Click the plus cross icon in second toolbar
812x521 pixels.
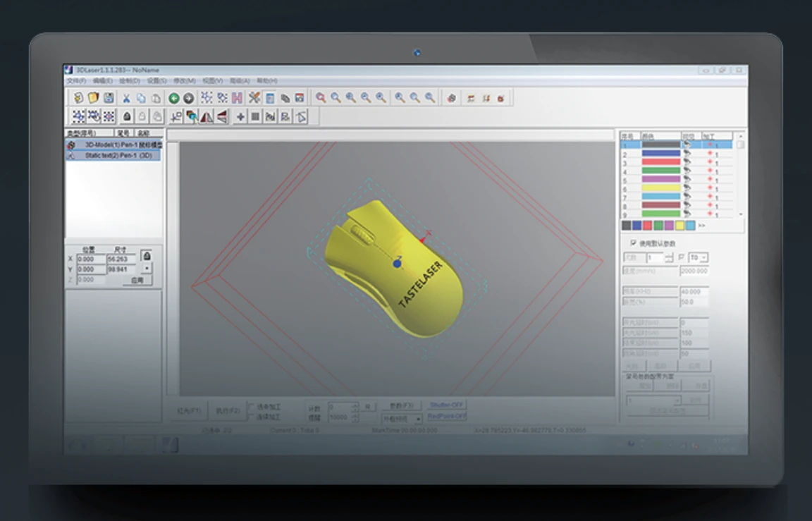(240, 117)
